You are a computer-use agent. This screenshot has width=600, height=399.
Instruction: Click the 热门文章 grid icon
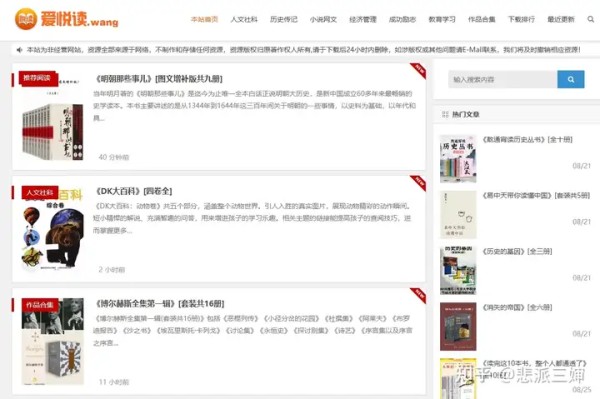click(445, 114)
